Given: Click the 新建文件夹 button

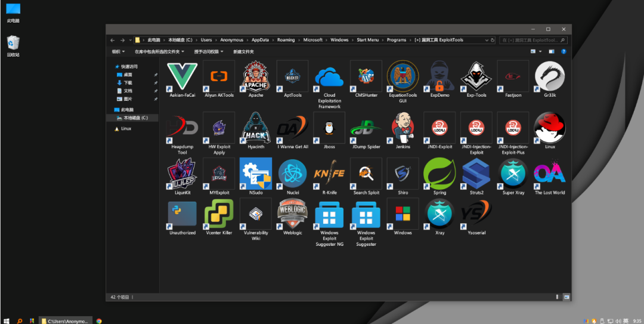Looking at the screenshot, I should pyautogui.click(x=243, y=52).
